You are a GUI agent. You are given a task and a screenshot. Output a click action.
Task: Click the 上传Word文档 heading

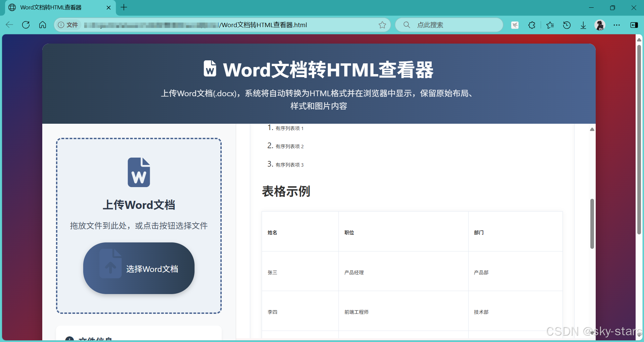(x=139, y=205)
